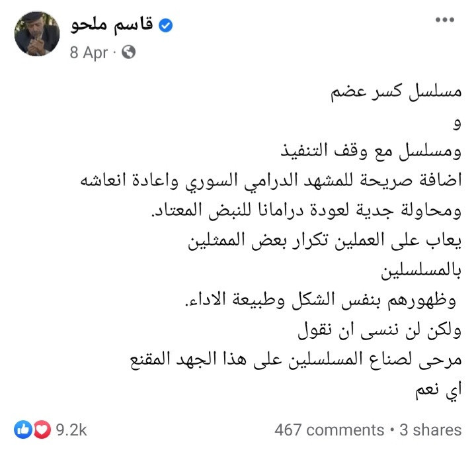Click the line يعاب على العملين تكرار
476x452 pixels.
(325, 240)
